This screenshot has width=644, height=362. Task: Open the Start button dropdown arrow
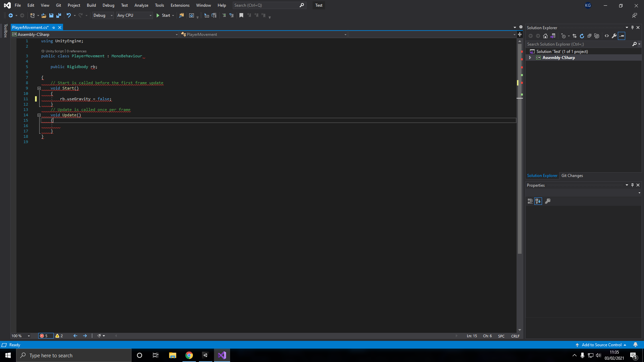(173, 15)
